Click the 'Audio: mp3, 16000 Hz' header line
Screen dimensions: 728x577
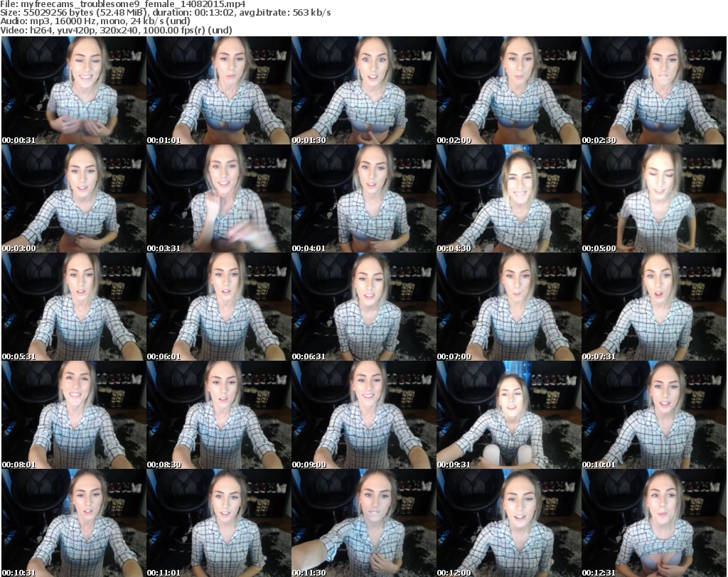coord(95,21)
